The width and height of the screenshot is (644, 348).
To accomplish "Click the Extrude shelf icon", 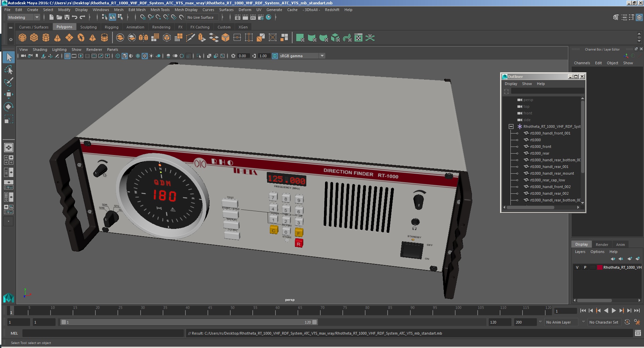I will [202, 38].
